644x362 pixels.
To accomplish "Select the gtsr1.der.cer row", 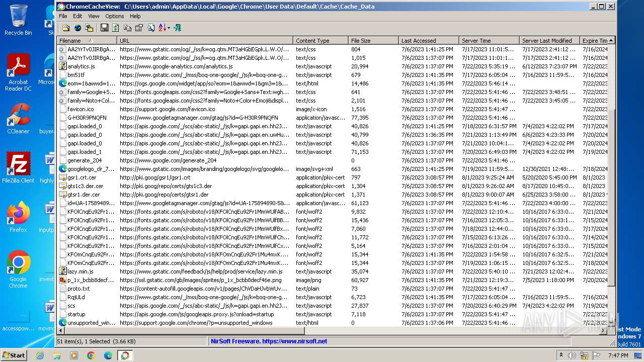I will pos(333,195).
